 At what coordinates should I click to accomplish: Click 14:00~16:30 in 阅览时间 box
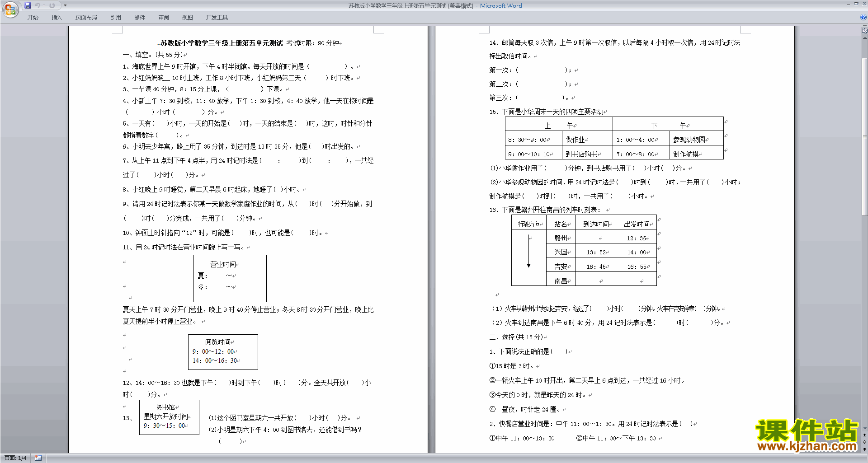point(215,360)
